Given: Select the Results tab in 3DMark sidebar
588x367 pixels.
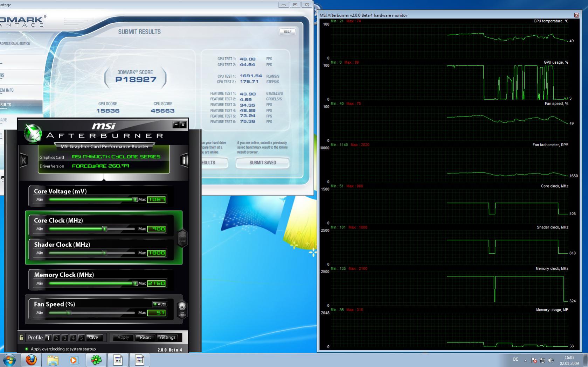Looking at the screenshot, I should pyautogui.click(x=21, y=105).
